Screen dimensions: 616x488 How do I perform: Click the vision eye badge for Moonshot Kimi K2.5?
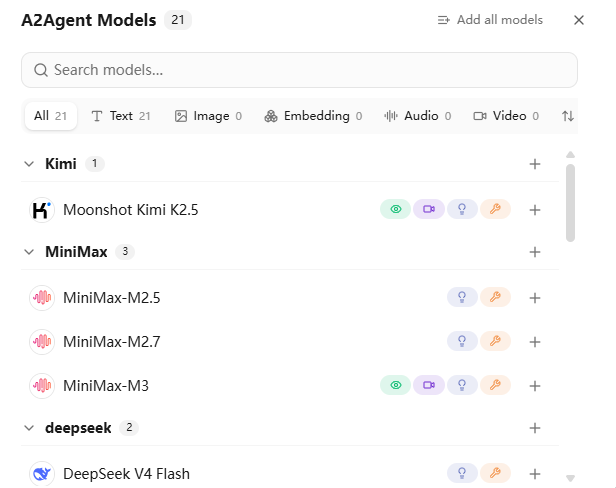click(396, 209)
